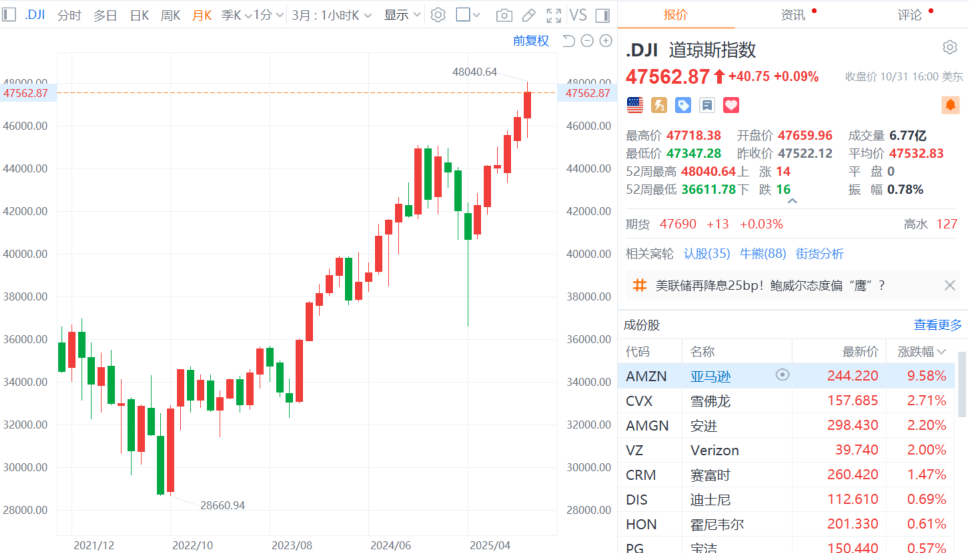The height and width of the screenshot is (553, 969).
Task: Click the US flag market icon
Action: pos(635,105)
